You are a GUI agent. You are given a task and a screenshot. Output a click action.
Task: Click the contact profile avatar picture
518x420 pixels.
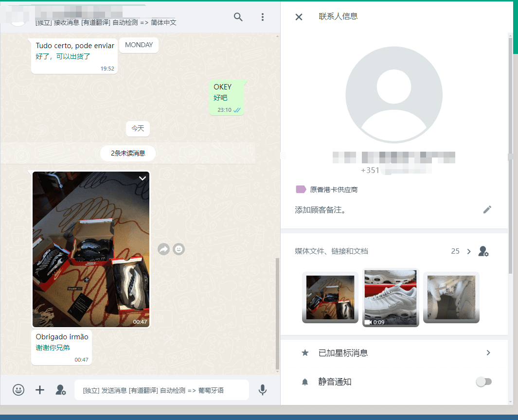tap(394, 95)
